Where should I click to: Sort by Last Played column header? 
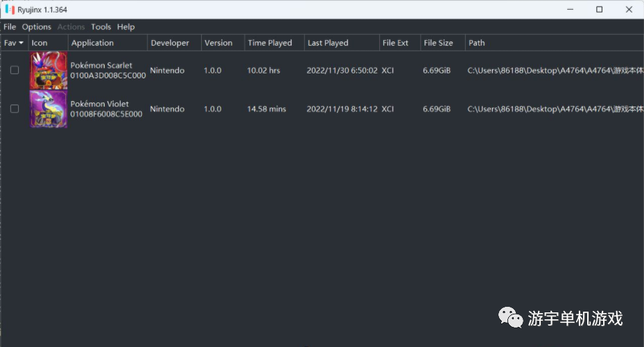[x=342, y=43]
